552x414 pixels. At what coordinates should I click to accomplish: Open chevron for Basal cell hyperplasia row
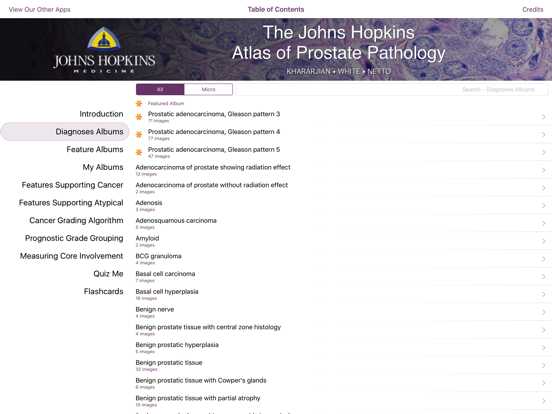pyautogui.click(x=544, y=294)
